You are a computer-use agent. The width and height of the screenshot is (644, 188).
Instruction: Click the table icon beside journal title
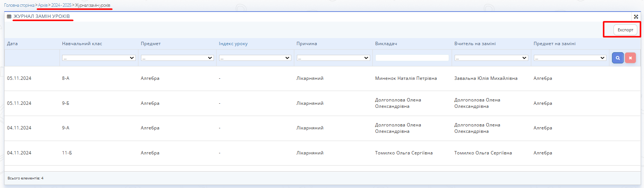(x=9, y=16)
